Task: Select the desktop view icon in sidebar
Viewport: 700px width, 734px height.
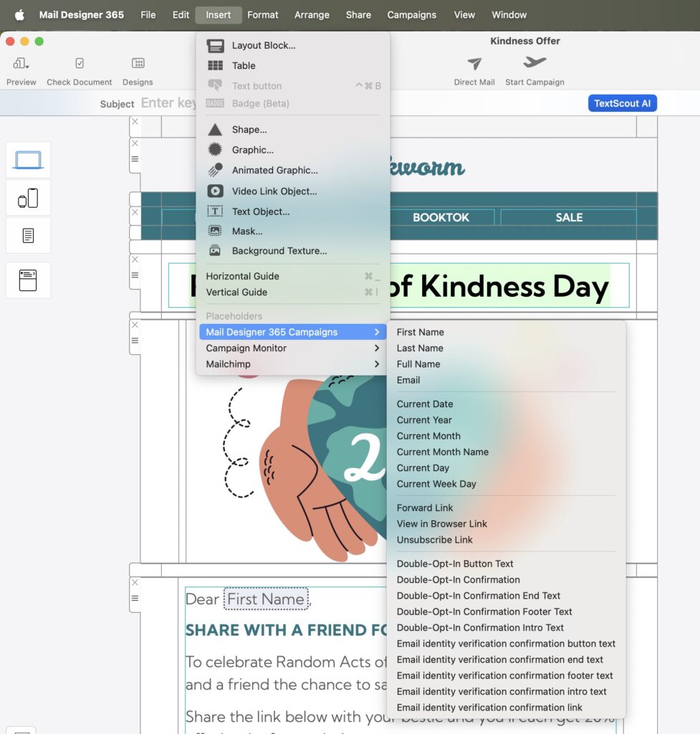Action: point(28,160)
